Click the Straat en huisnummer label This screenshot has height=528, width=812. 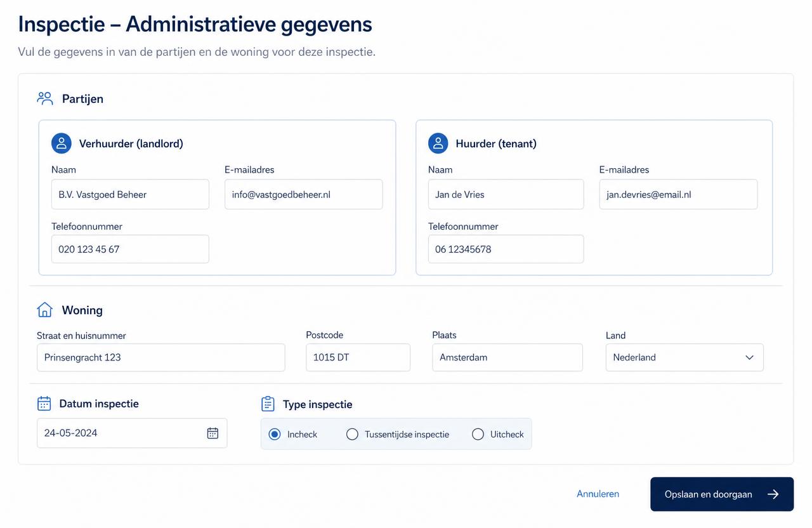click(81, 336)
